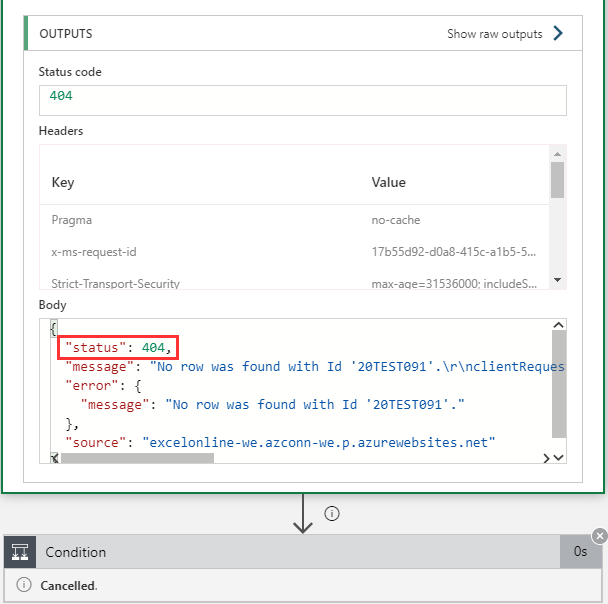This screenshot has height=604, width=608.
Task: Click the 0s duration label on Condition
Action: (580, 552)
